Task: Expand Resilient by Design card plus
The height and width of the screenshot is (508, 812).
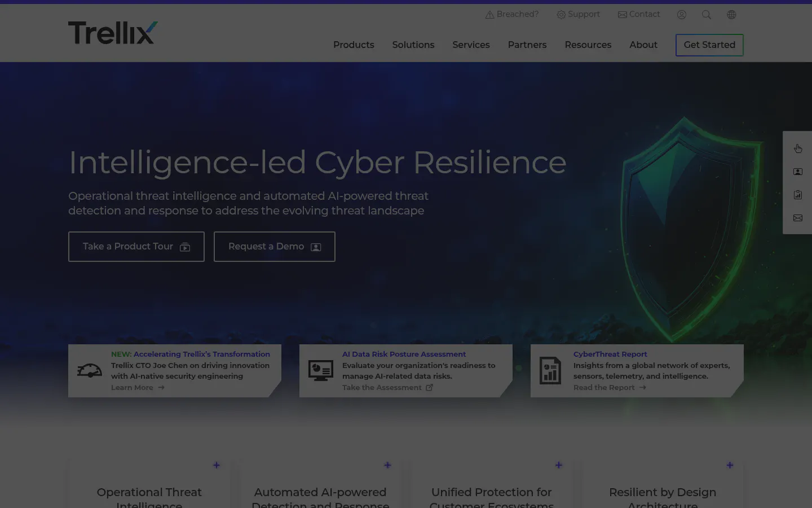Action: point(730,465)
